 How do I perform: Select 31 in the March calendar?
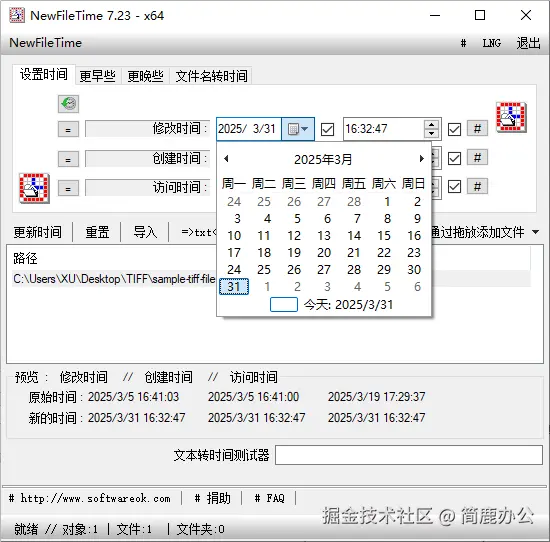[x=234, y=287]
